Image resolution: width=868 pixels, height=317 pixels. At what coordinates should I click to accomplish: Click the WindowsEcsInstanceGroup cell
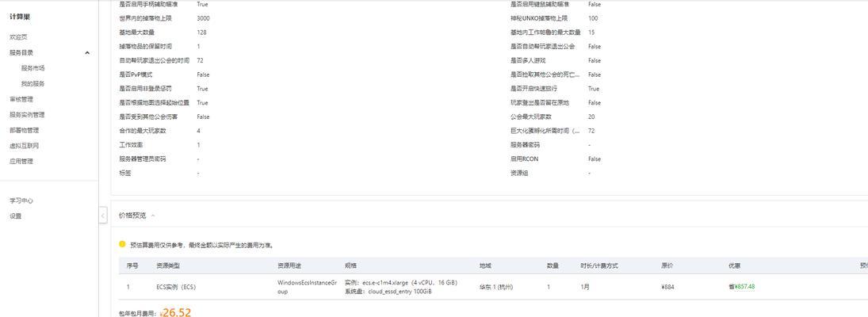point(308,287)
